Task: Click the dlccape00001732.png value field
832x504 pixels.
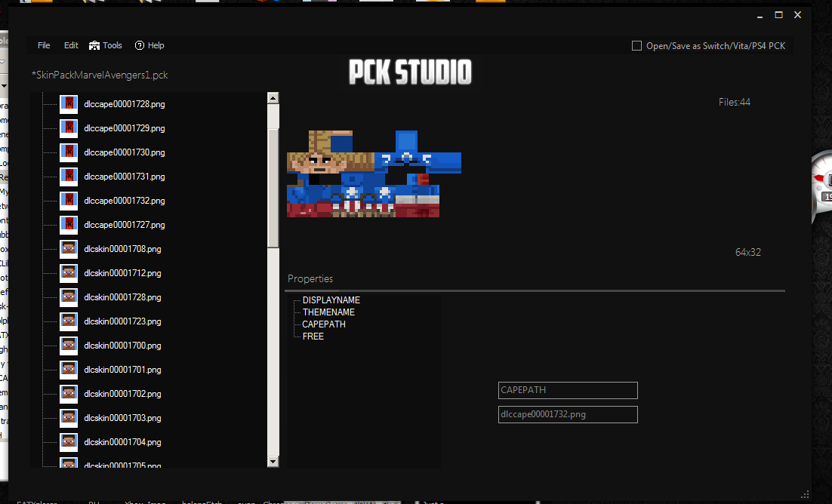Action: (568, 415)
